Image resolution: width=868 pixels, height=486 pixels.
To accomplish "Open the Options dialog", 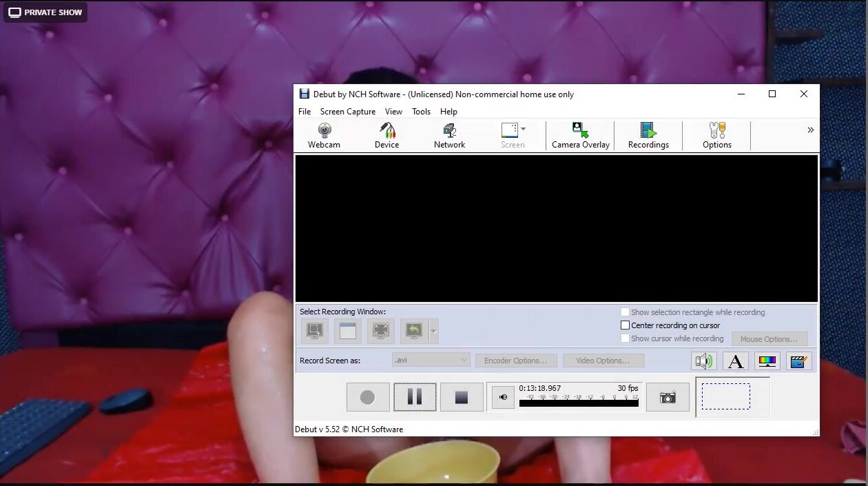I will pyautogui.click(x=716, y=135).
